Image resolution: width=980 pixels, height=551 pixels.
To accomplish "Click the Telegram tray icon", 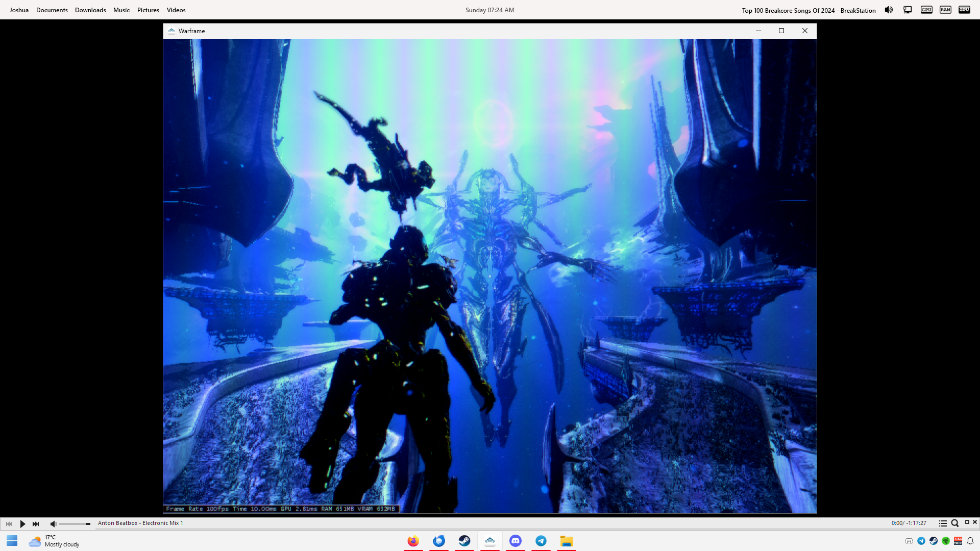I will 921,541.
